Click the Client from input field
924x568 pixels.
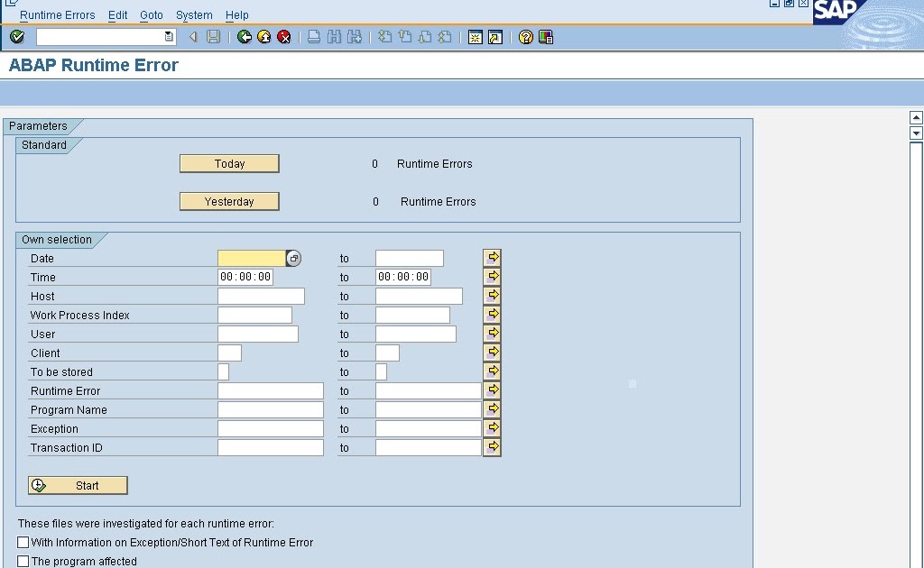230,353
